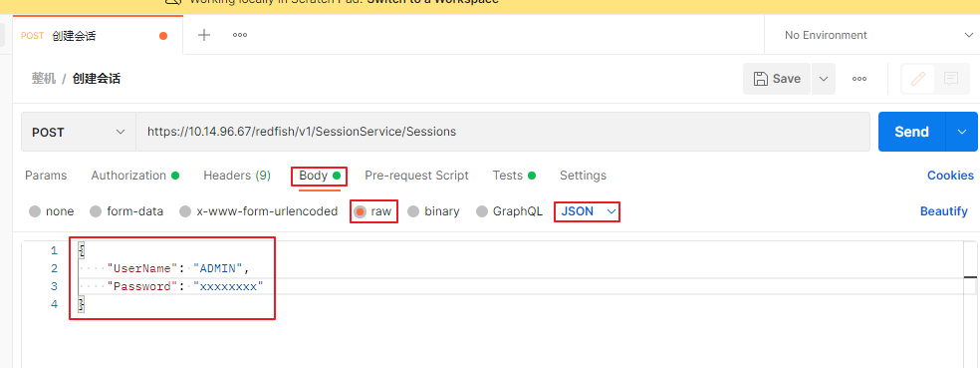
Task: Open the more actions menu beside Save
Action: (x=859, y=79)
